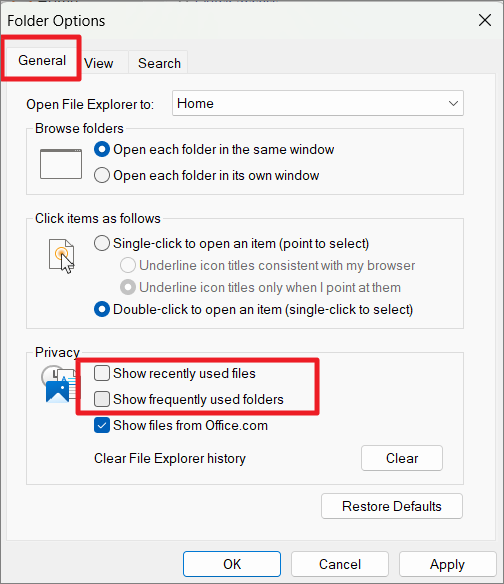This screenshot has height=584, width=504.
Task: Confirm changes with the OK button
Action: click(232, 564)
